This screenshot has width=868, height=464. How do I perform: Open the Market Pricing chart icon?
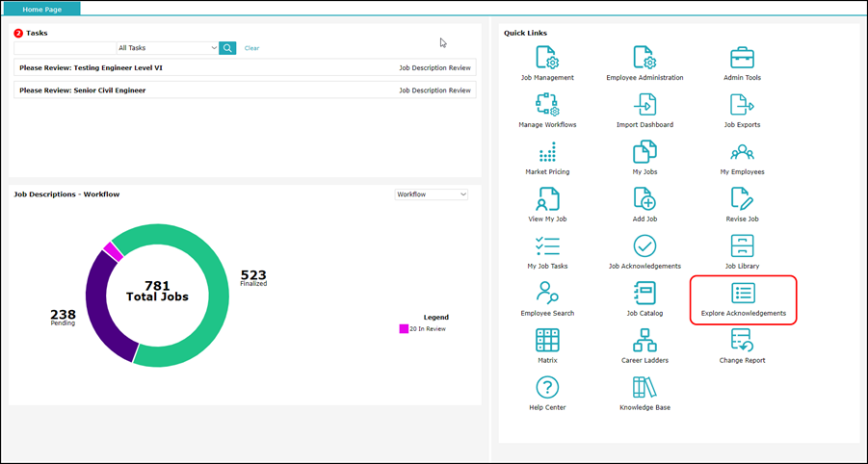(x=547, y=152)
